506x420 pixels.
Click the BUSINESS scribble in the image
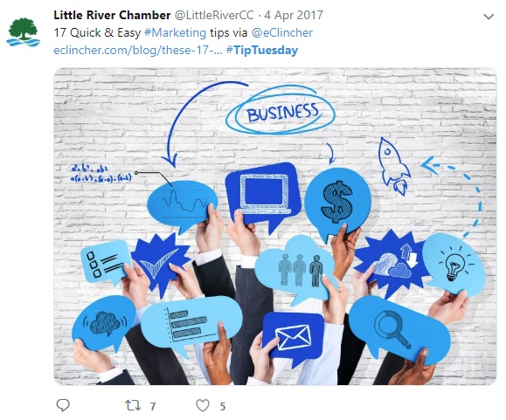(x=281, y=111)
